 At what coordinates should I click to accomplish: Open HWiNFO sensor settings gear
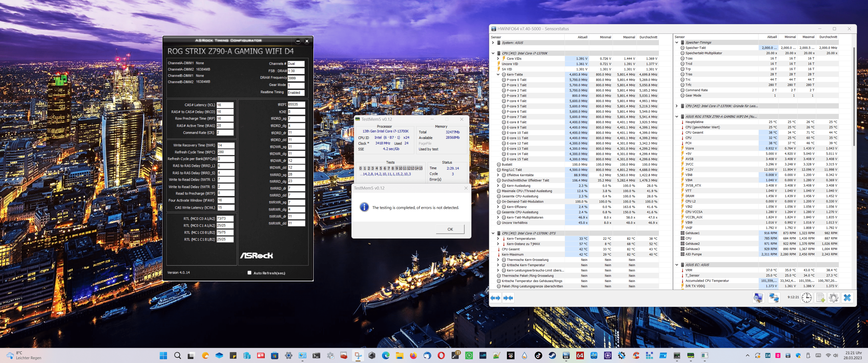(834, 298)
